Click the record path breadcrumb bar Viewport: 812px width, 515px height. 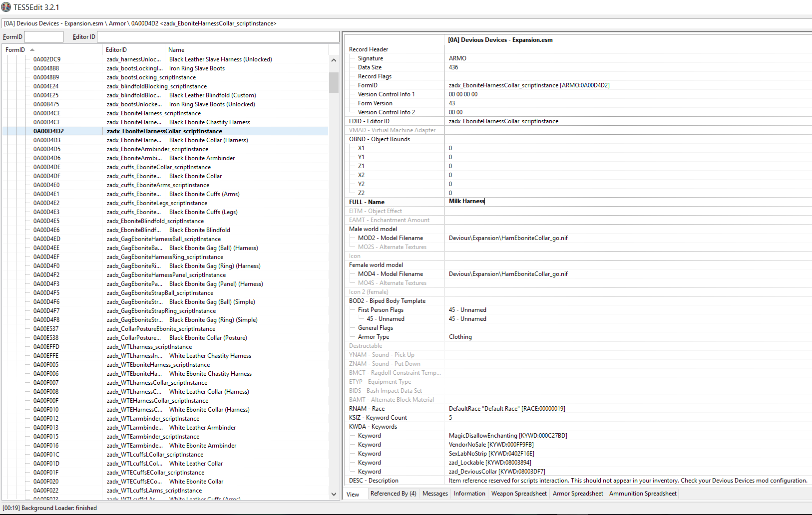pyautogui.click(x=407, y=23)
